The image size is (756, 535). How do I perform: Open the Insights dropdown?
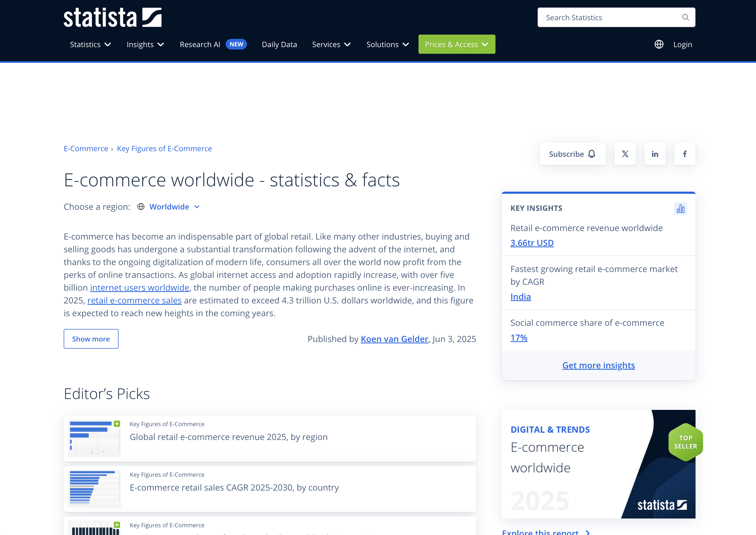click(x=145, y=44)
